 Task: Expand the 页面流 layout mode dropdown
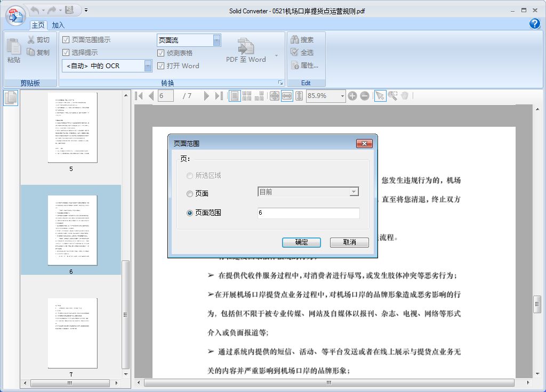(216, 40)
